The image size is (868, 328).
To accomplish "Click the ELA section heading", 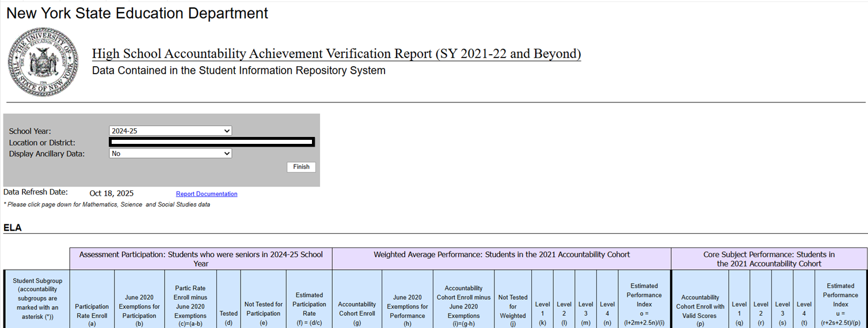I will (x=13, y=228).
